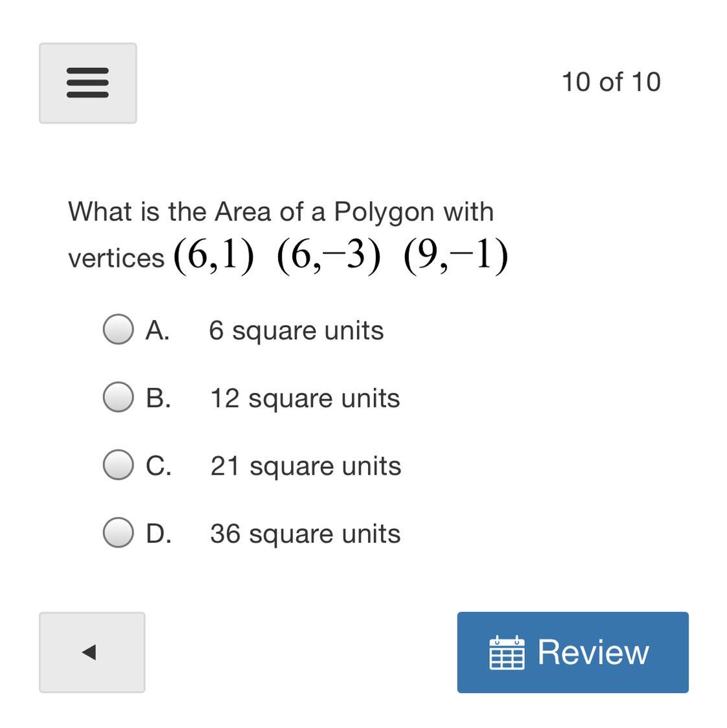Click the vertex (9,−1) in the question

(455, 256)
